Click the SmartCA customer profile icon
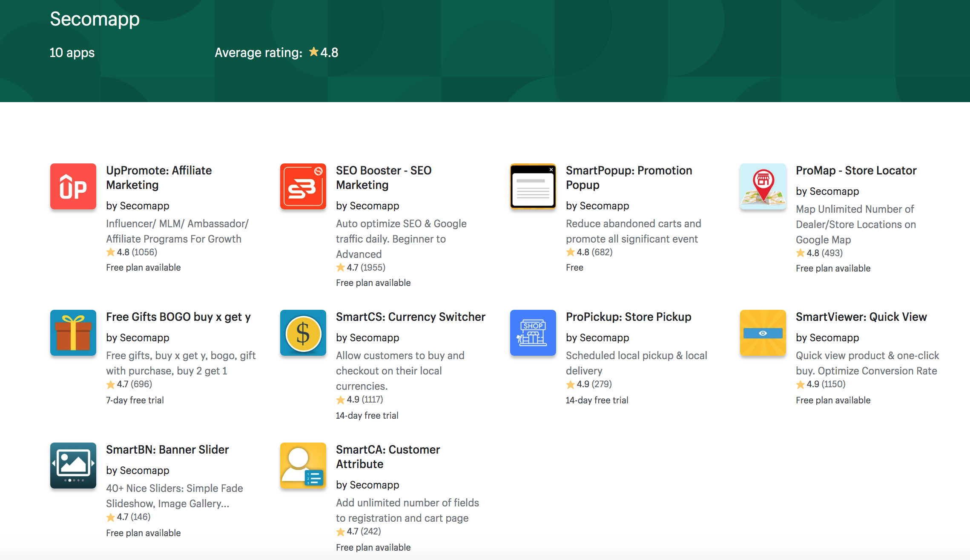Screen dimensions: 970x560 click(303, 466)
